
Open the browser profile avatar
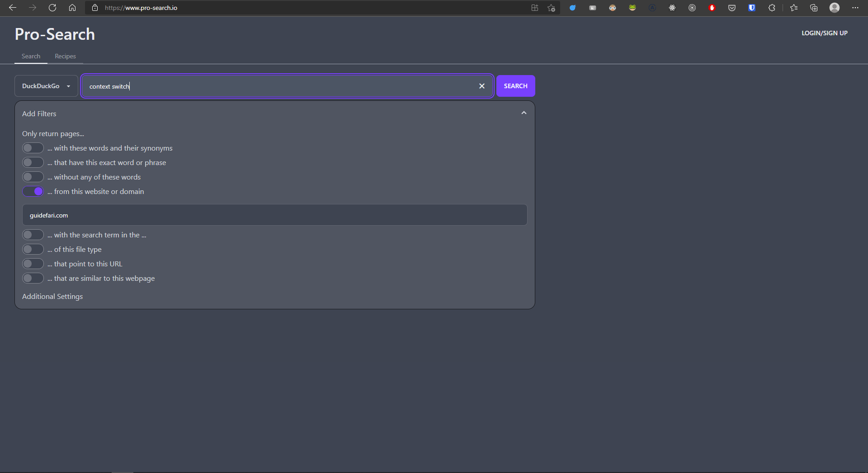coord(835,8)
